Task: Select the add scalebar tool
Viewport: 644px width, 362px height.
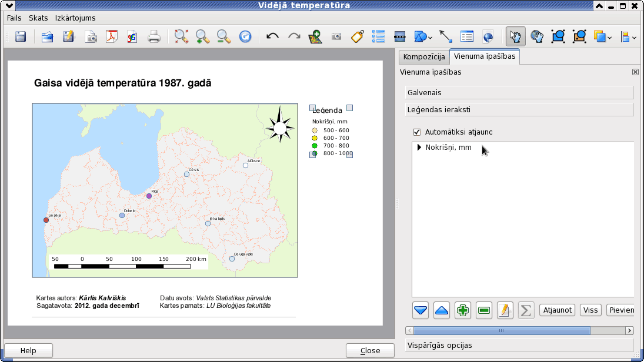Action: tap(399, 37)
